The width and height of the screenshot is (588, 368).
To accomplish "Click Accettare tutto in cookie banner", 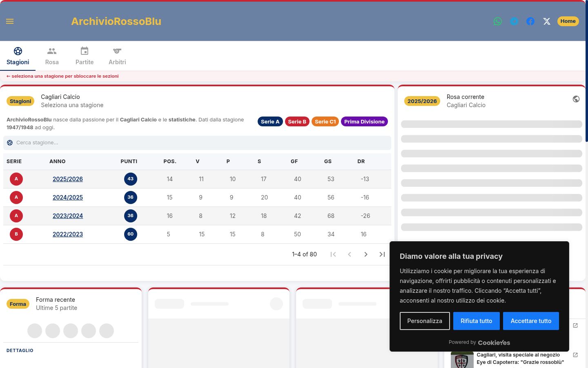I will point(531,321).
